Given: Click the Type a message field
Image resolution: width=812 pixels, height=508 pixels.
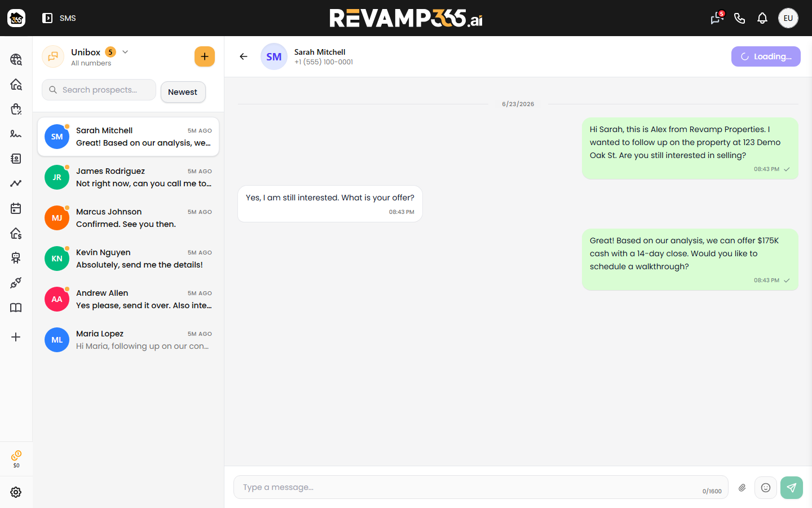Looking at the screenshot, I should click(x=481, y=487).
